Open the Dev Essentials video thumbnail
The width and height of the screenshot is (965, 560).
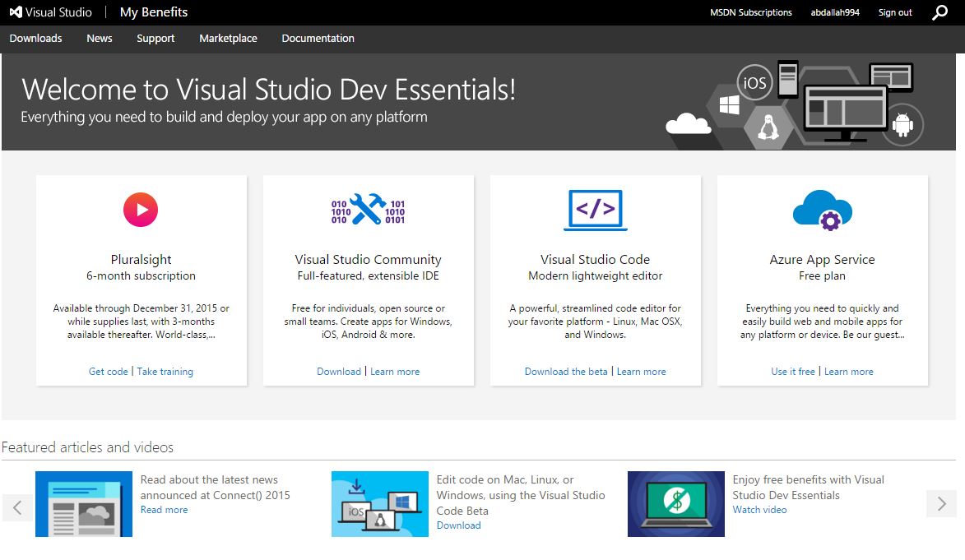[675, 504]
